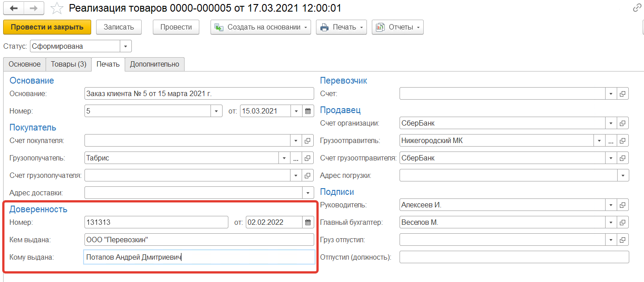Expand the Главный бухгалтер dropdown
This screenshot has width=644, height=282.
[x=611, y=223]
